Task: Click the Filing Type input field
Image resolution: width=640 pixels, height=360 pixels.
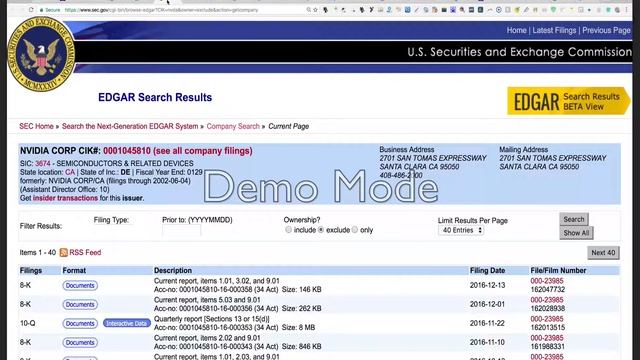Action: pos(113,230)
